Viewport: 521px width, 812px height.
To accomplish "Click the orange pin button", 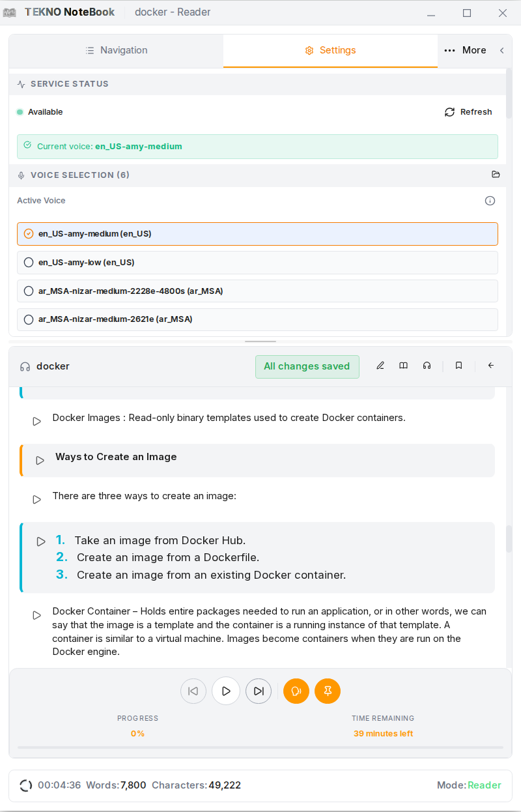I will [x=328, y=691].
